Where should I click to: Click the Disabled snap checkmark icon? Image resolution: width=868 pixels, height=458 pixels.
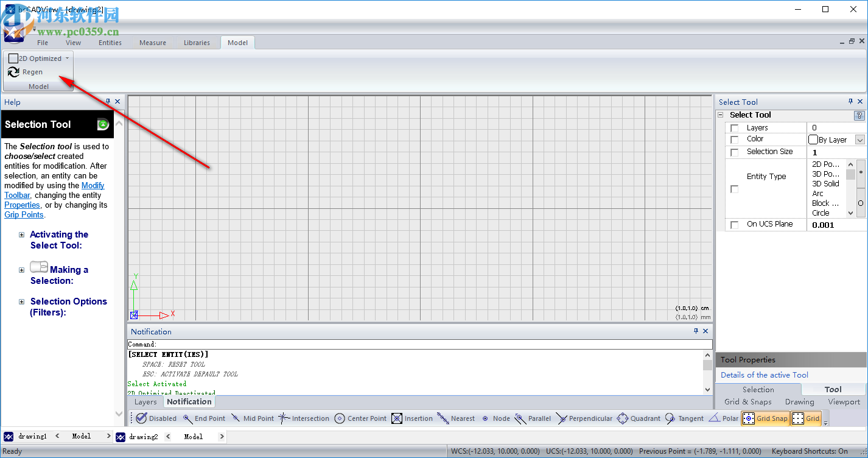(x=141, y=418)
